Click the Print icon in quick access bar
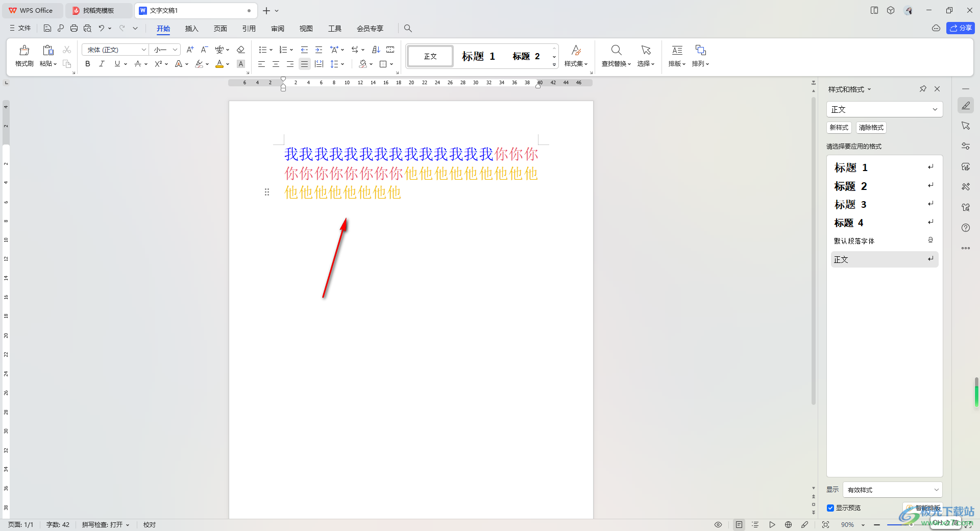The width and height of the screenshot is (980, 531). click(x=74, y=28)
